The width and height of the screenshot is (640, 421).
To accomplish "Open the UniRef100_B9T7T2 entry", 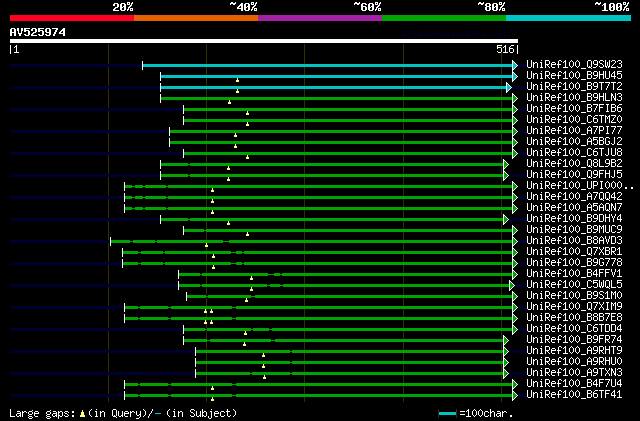I will point(574,86).
